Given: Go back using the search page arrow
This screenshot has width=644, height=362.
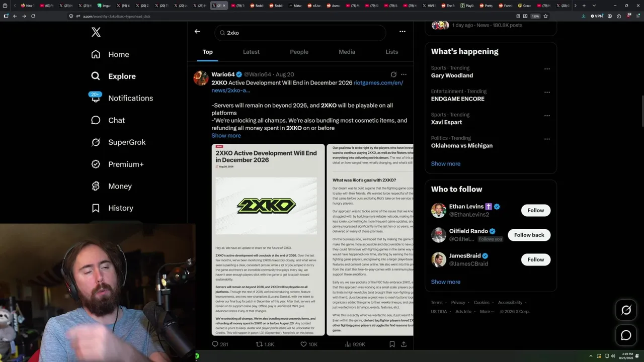Looking at the screenshot, I should 197,32.
